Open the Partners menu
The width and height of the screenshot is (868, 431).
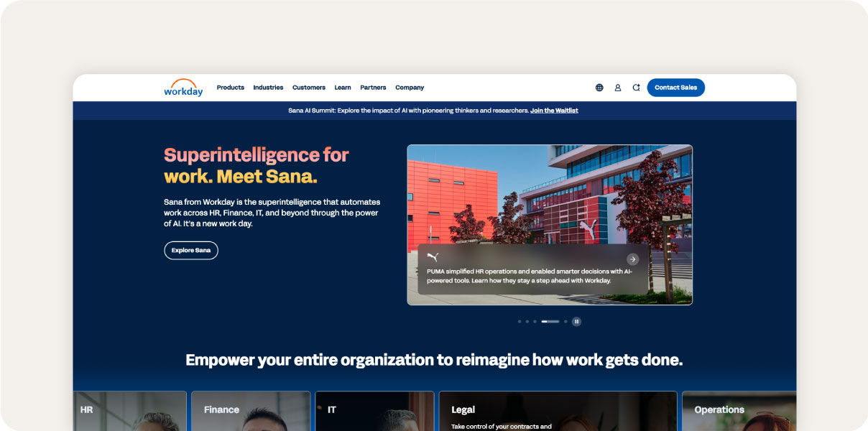(373, 88)
